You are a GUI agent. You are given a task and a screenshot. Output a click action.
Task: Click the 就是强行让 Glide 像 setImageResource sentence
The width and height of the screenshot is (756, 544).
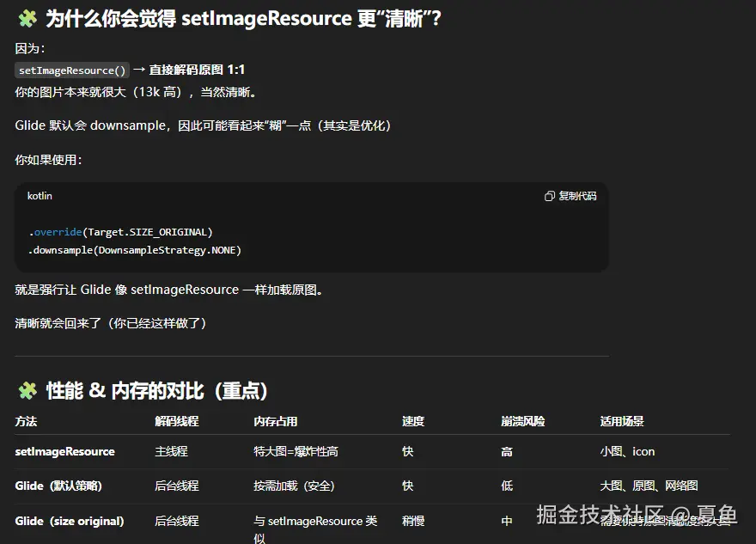tap(168, 290)
